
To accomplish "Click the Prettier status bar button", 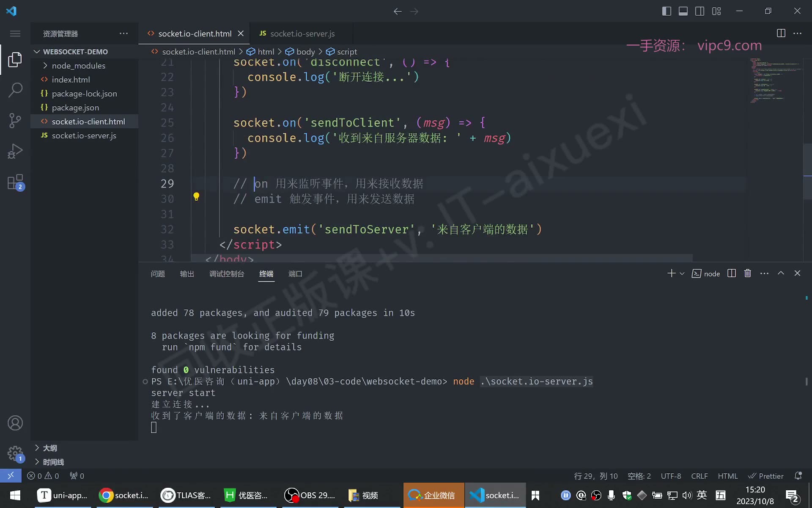I will (x=766, y=476).
